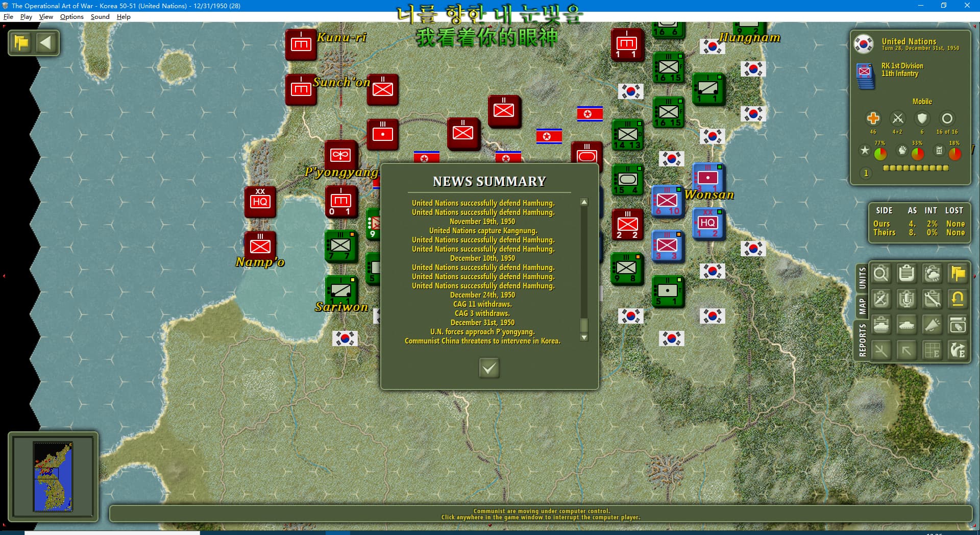980x535 pixels.
Task: Click the 18% supply pie indicator
Action: (954, 153)
